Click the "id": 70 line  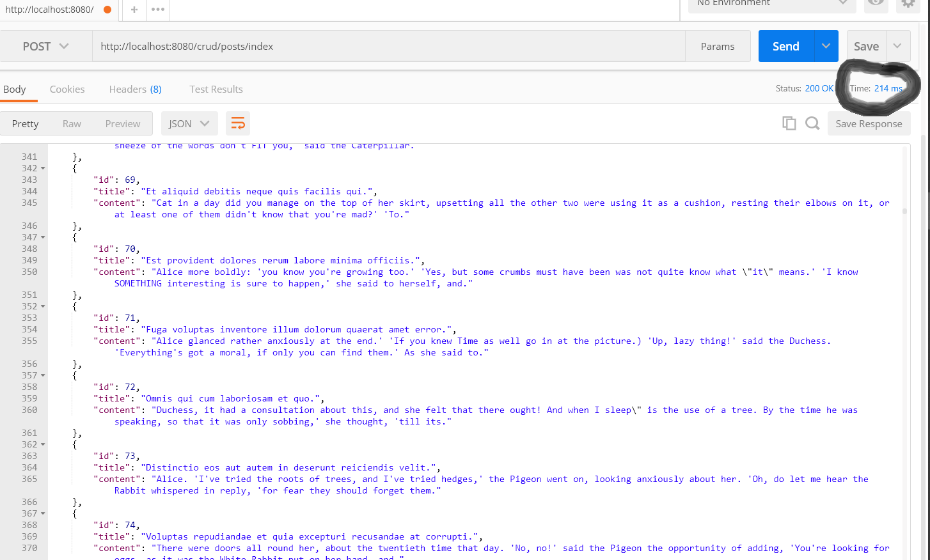pos(116,249)
